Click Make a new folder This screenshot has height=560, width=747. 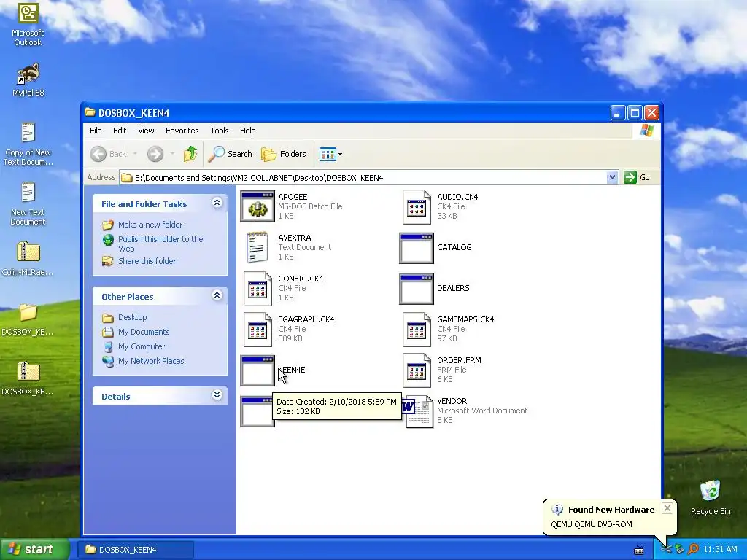tap(150, 225)
